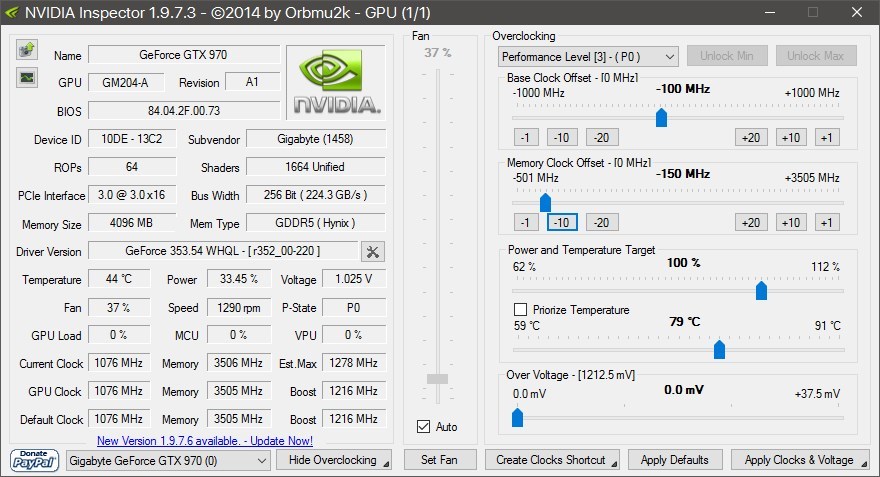Click the Shaders value 1664 Unified
Screen dimensions: 880x477
coord(316,167)
